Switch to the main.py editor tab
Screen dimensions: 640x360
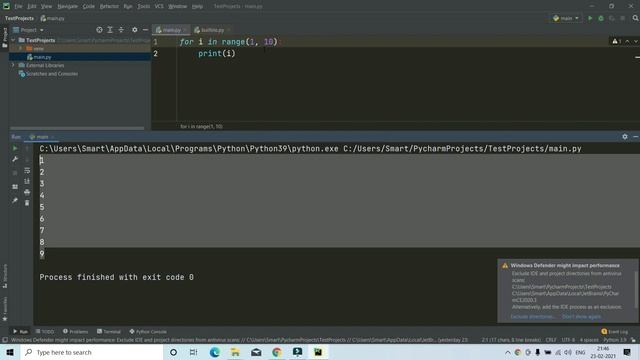tap(171, 30)
